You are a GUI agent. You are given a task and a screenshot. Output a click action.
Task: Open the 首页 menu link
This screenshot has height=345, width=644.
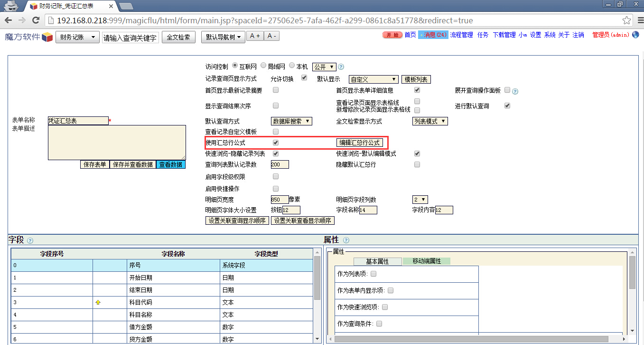[x=410, y=35]
